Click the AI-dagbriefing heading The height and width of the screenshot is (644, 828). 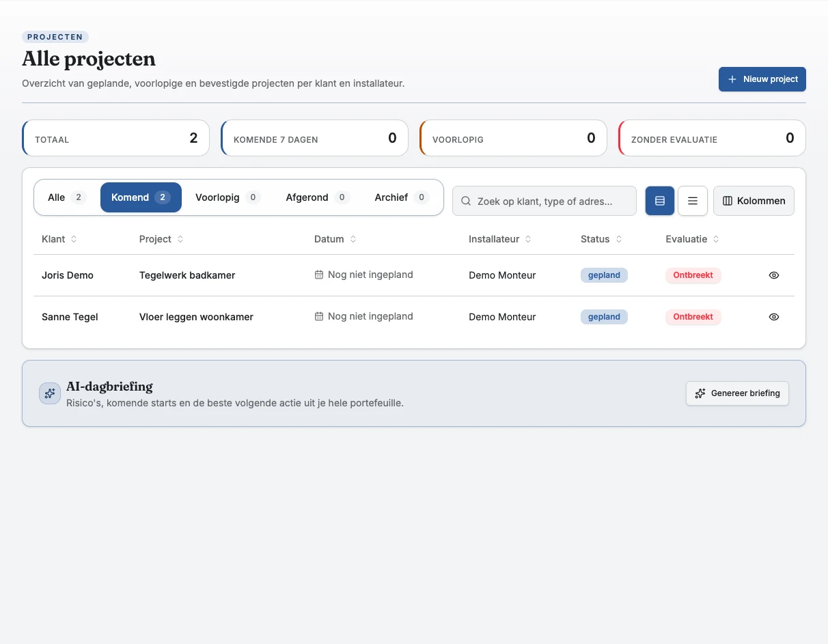coord(109,387)
